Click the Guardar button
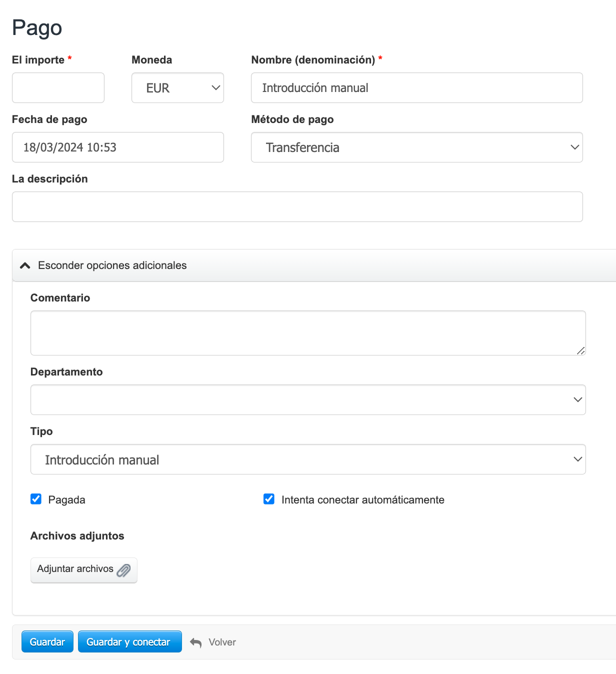The height and width of the screenshot is (674, 616). coord(47,642)
